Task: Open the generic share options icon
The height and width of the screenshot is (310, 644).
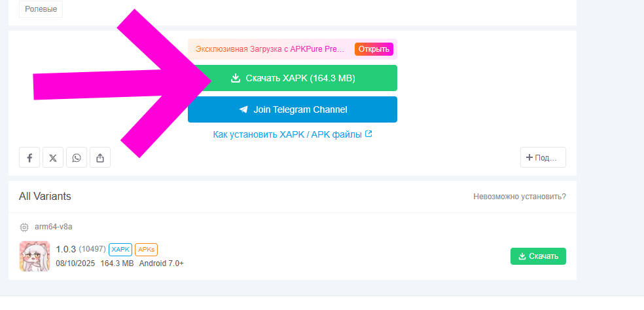Action: point(100,157)
